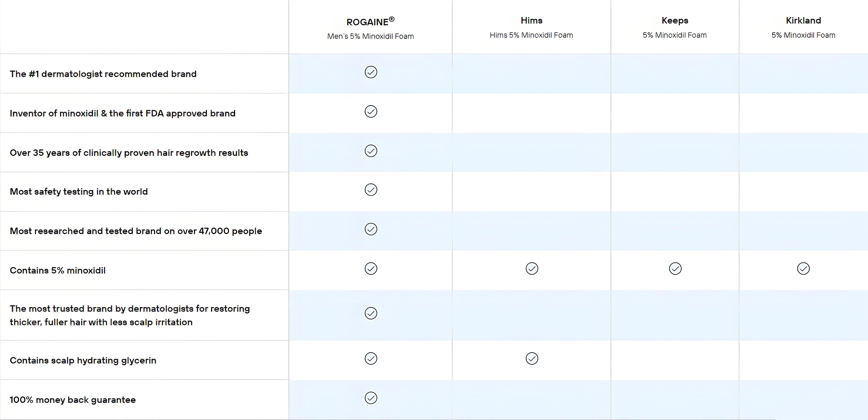Click Rogaine's inventor of minoxidil checkmark

point(371,112)
